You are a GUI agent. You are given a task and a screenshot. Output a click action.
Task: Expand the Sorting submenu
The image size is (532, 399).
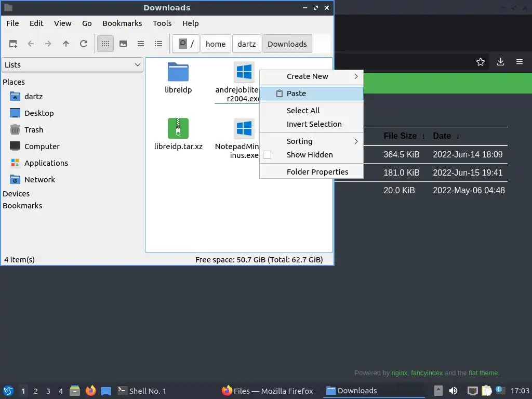coord(312,141)
